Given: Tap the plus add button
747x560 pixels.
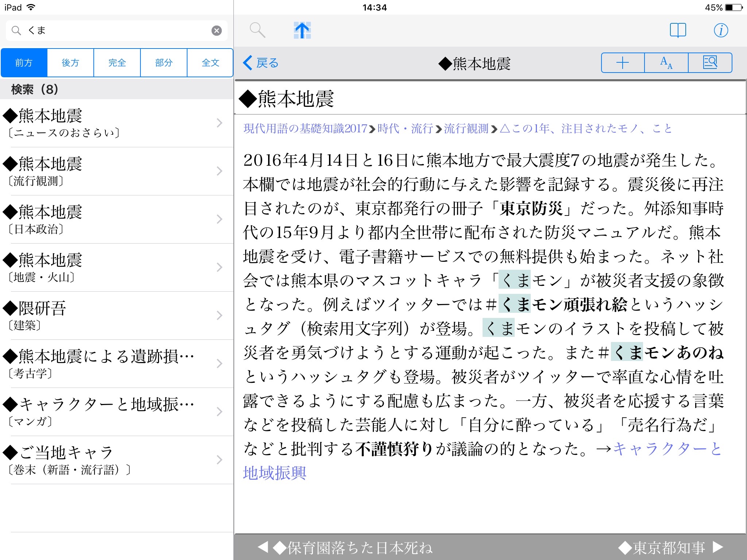Looking at the screenshot, I should (x=623, y=63).
